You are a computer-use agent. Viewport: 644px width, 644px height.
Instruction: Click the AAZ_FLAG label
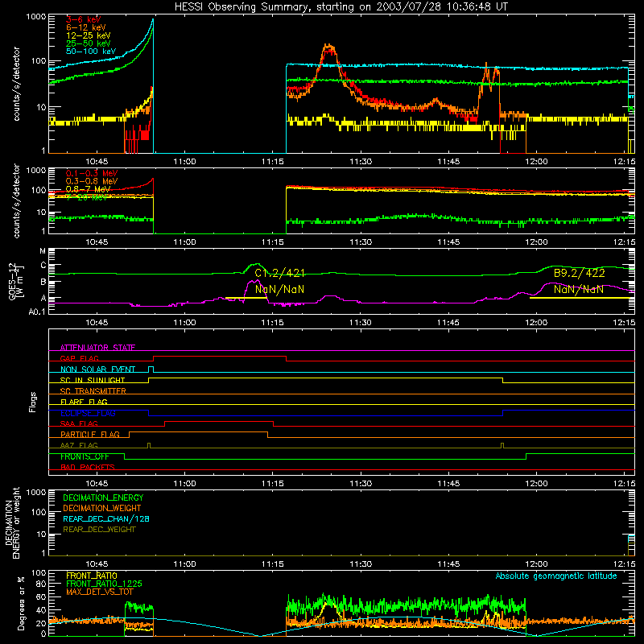pyautogui.click(x=79, y=445)
